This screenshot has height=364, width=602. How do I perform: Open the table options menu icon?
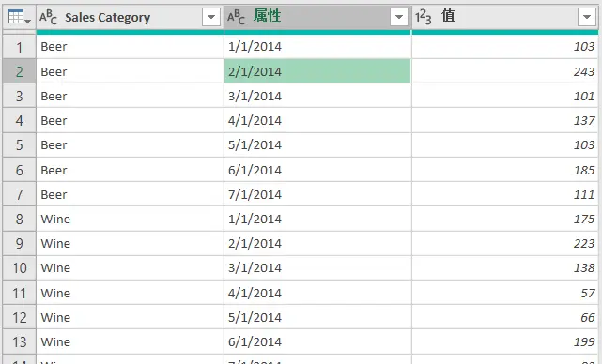point(19,17)
